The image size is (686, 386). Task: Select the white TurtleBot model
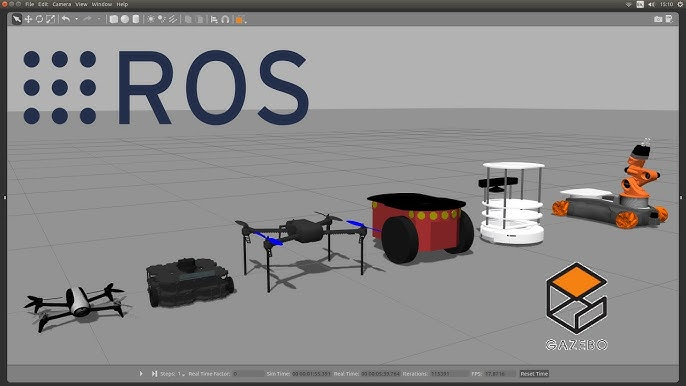[512, 204]
